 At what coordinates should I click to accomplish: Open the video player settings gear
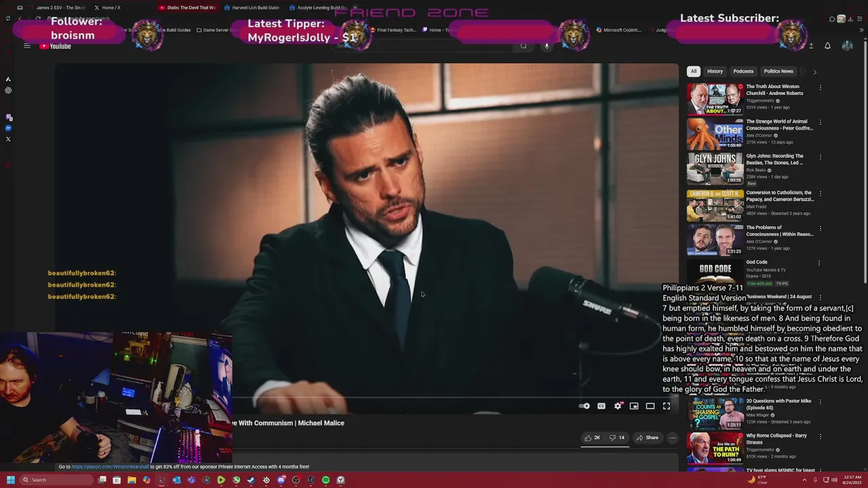pyautogui.click(x=618, y=406)
